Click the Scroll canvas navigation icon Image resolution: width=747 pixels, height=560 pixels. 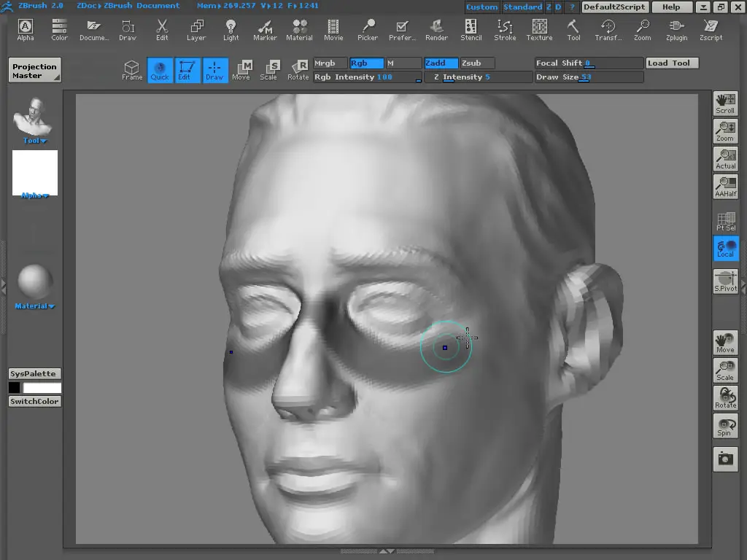725,104
